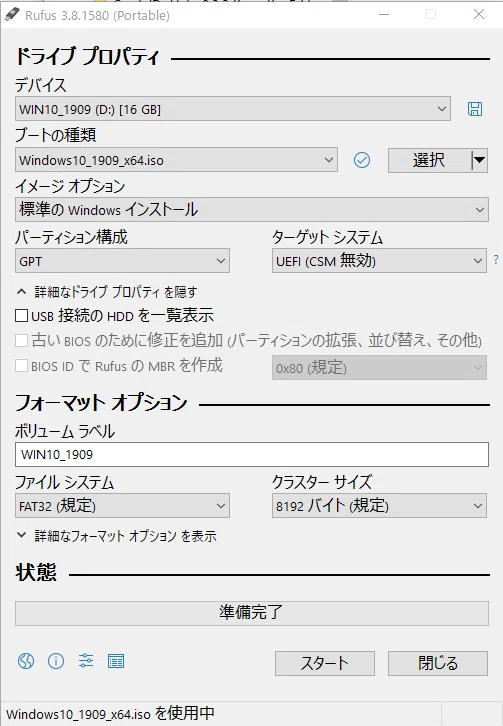
Task: Click the フォーマットオプション heading
Action: coord(101,402)
